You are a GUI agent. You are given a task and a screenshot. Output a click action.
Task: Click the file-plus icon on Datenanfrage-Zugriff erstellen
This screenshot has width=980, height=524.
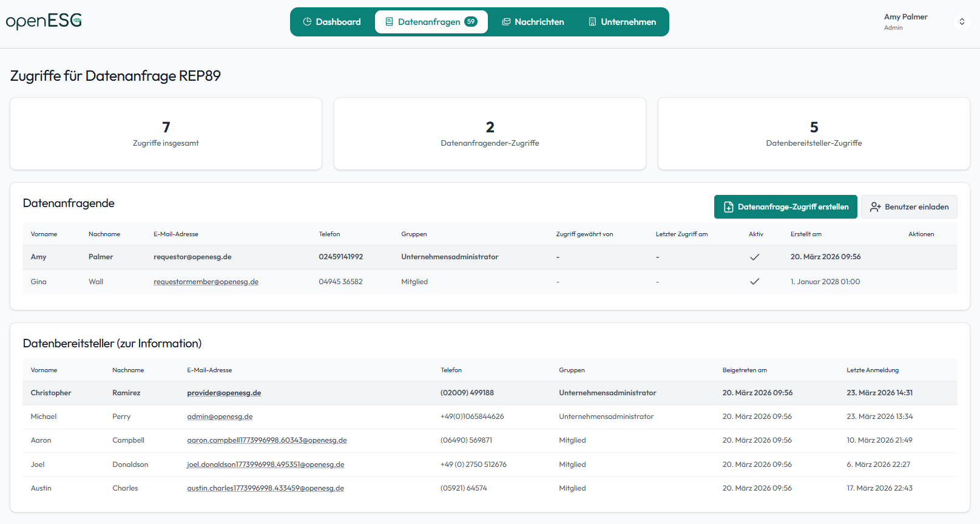click(728, 207)
